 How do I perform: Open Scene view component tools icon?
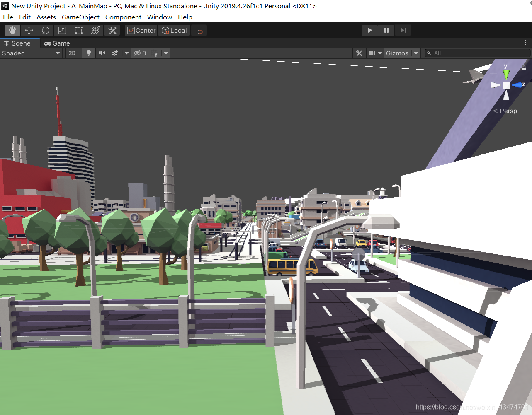(359, 53)
